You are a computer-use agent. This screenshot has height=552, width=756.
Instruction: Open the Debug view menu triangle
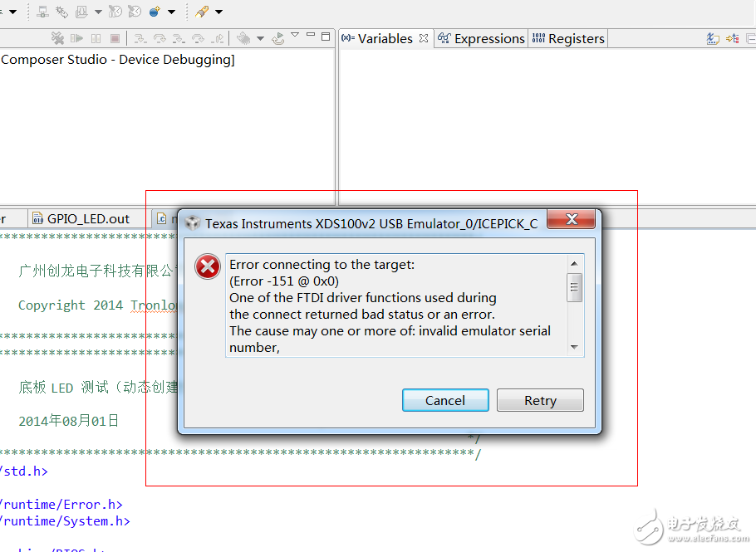click(295, 35)
